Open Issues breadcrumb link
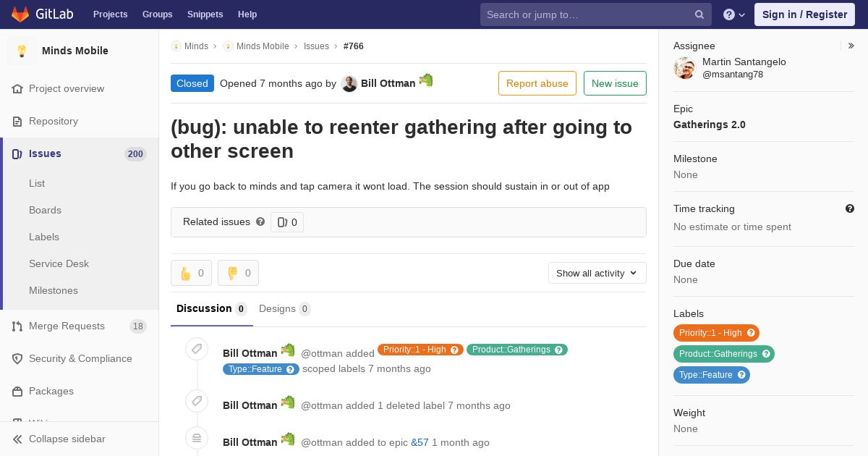The width and height of the screenshot is (868, 456). 316,46
